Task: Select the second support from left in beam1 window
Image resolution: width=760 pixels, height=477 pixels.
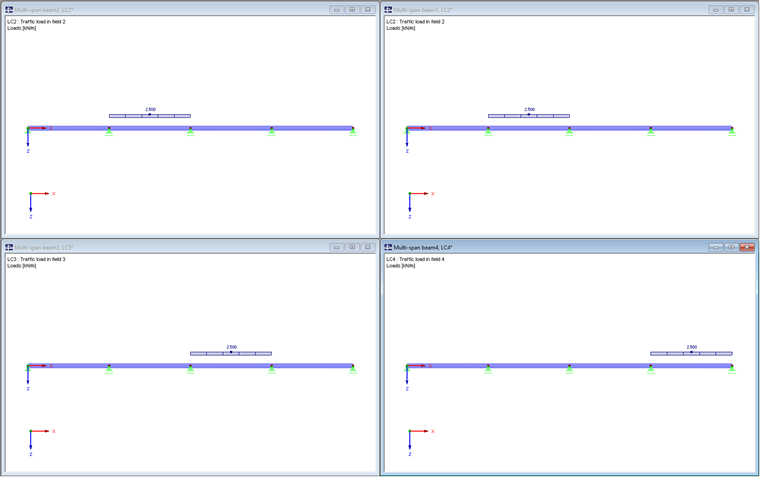Action: click(488, 132)
